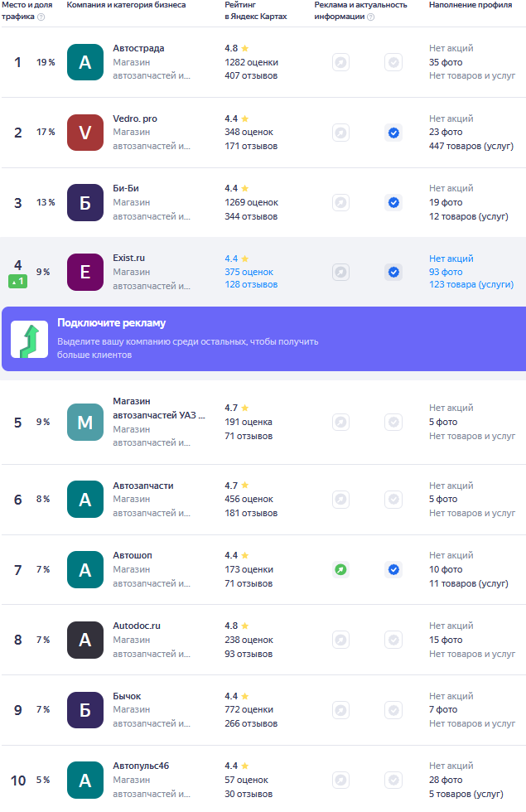Click the help icon next to "информации" header
This screenshot has width=526, height=812.
370,17
